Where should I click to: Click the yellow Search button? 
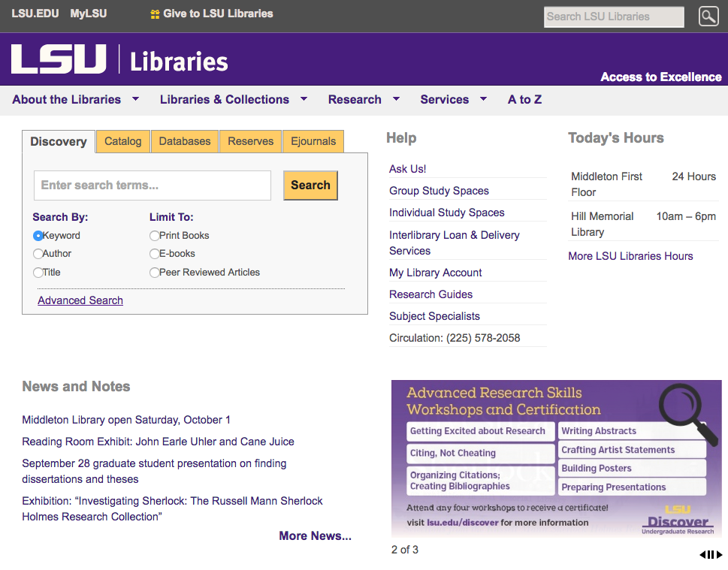(x=310, y=185)
